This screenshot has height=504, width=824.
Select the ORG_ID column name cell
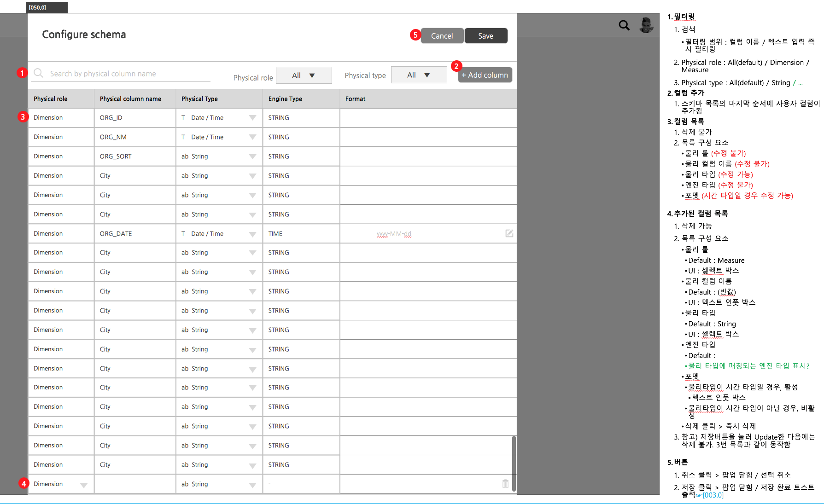click(135, 118)
